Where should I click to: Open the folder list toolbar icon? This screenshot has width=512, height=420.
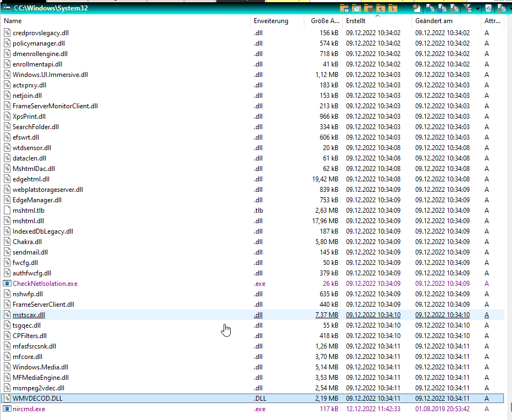pyautogui.click(x=344, y=8)
